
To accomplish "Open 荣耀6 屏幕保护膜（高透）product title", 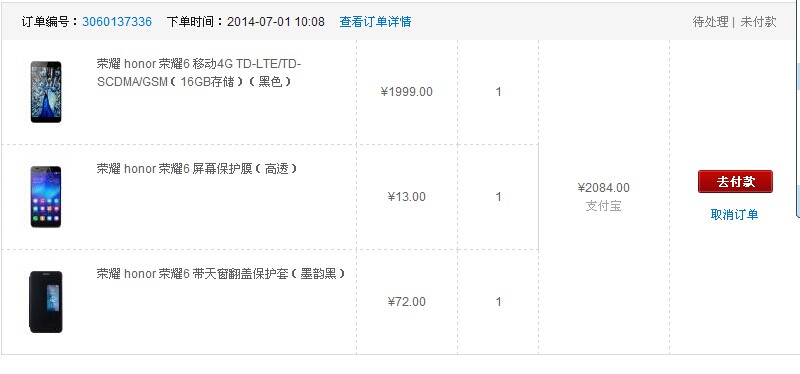I will (196, 169).
